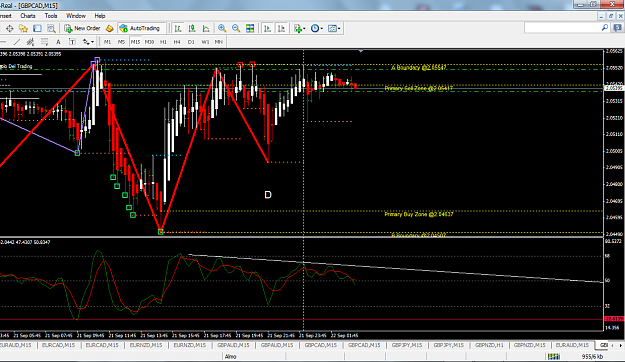
Task: Open the Periods clock dropdown
Action: click(x=316, y=28)
